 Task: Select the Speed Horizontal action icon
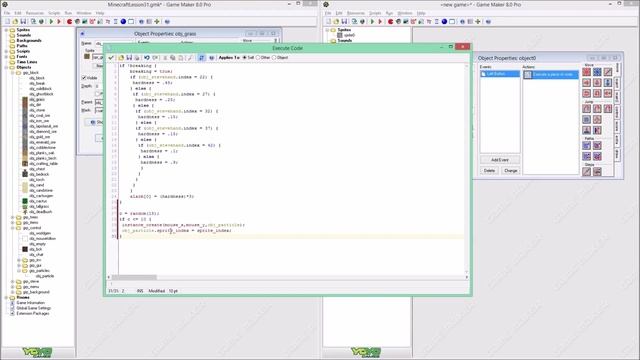pyautogui.click(x=587, y=83)
